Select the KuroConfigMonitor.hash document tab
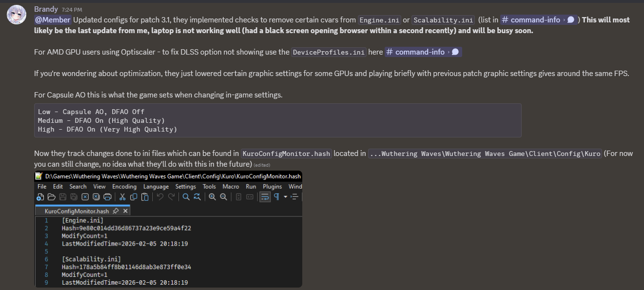Viewport: 644px width, 290px height. click(77, 211)
